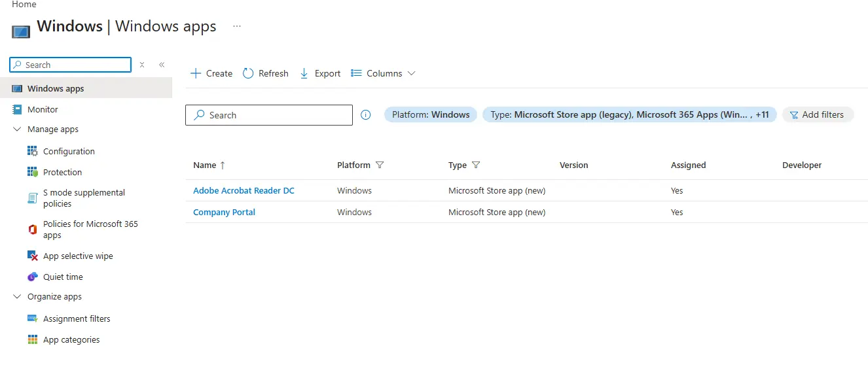Click the S mode supplemental policies icon
The image size is (868, 376).
pos(33,198)
